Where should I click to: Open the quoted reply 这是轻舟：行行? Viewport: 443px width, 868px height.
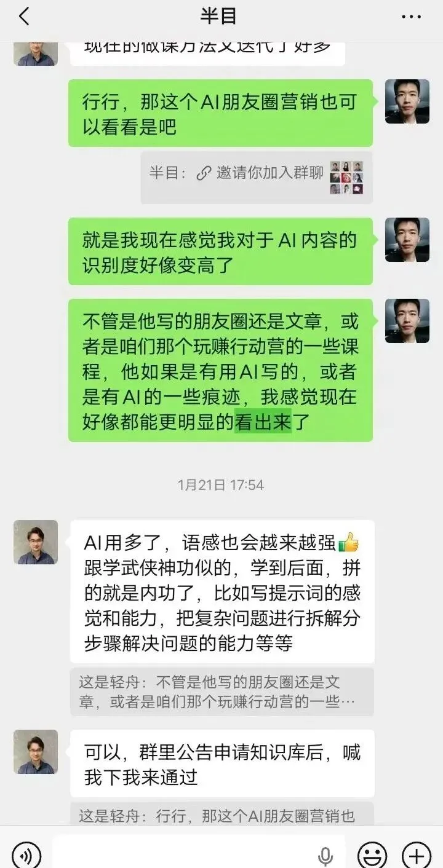coord(222,814)
